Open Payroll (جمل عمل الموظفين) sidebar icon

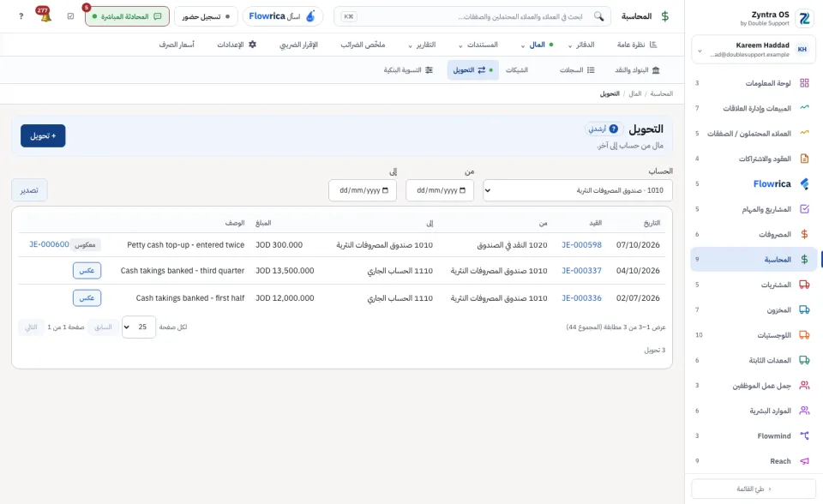click(x=804, y=386)
